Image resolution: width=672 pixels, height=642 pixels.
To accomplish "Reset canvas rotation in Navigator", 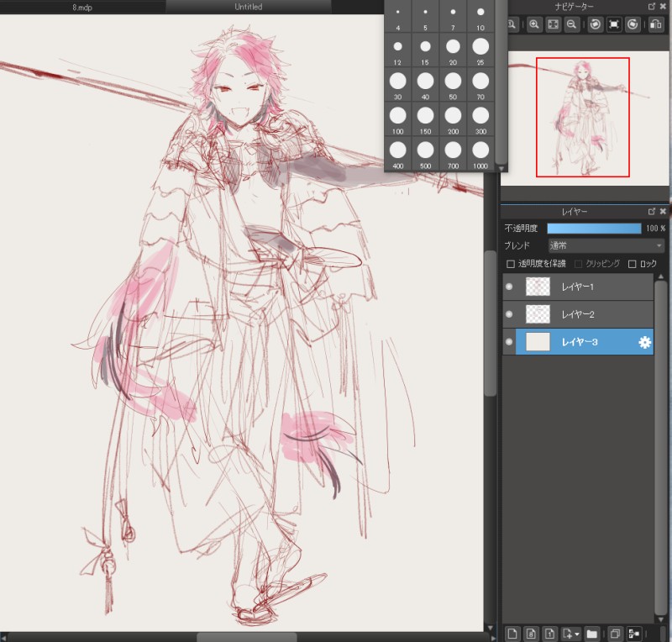I will click(x=614, y=24).
